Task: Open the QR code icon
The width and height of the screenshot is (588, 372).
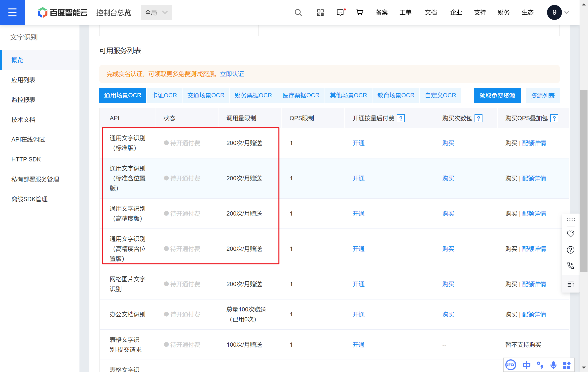Action: click(x=320, y=12)
